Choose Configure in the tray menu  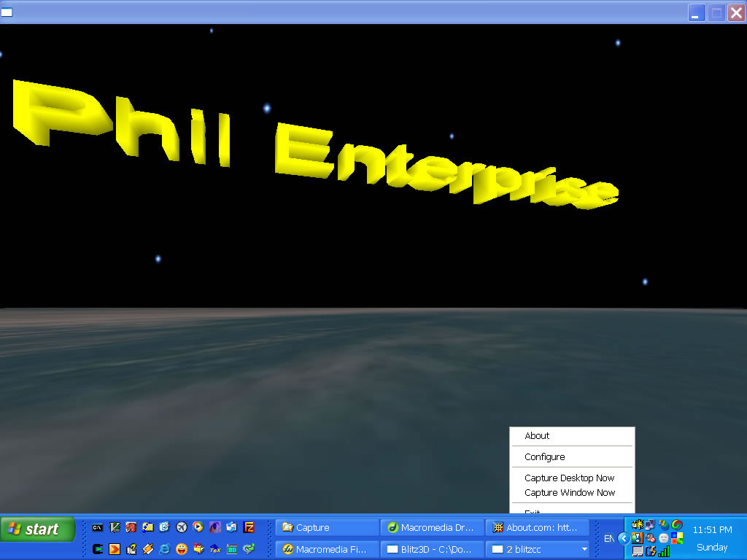point(544,457)
